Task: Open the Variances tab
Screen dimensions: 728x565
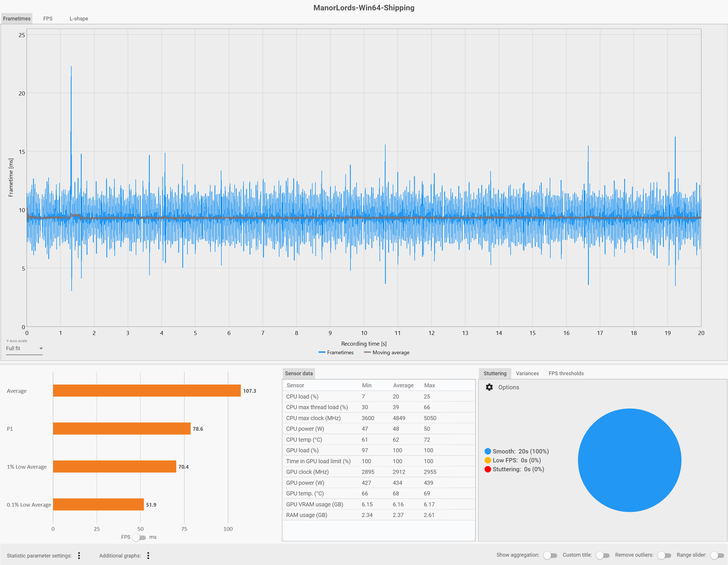Action: point(527,373)
